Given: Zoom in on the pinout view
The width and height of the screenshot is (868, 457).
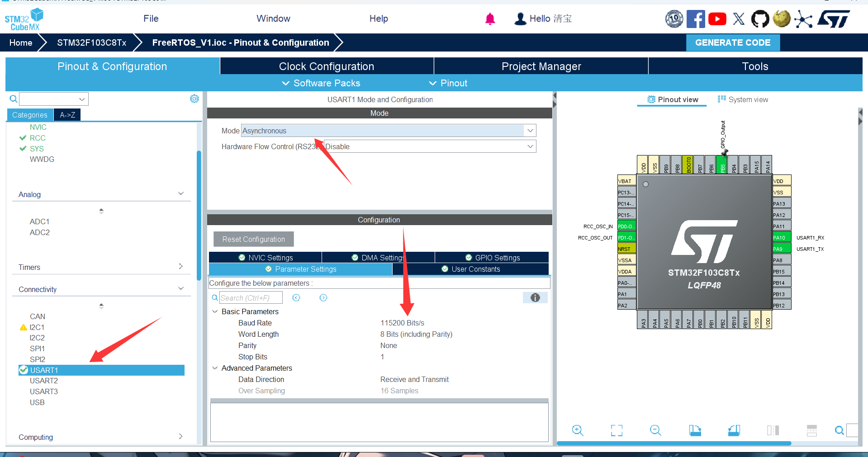Looking at the screenshot, I should (x=578, y=430).
